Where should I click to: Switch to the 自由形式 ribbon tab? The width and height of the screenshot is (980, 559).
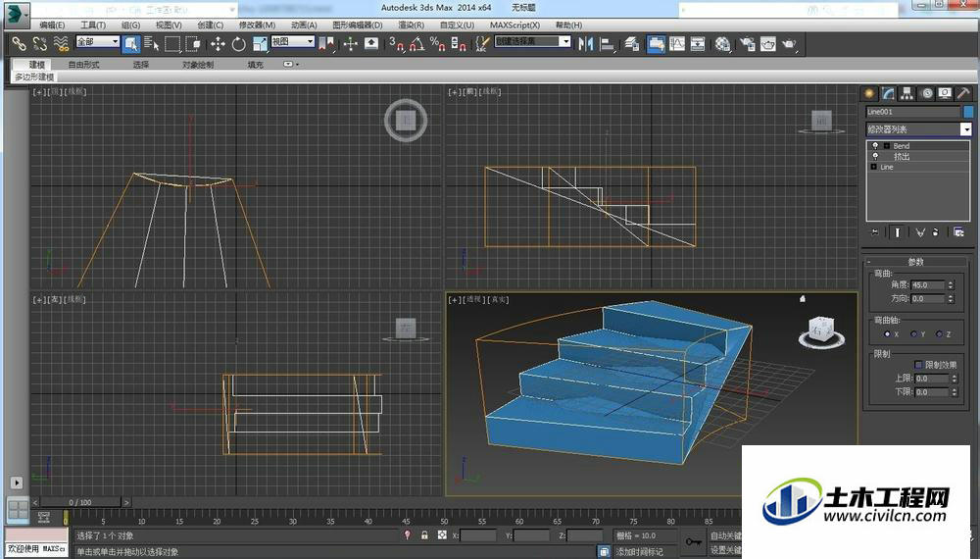83,65
